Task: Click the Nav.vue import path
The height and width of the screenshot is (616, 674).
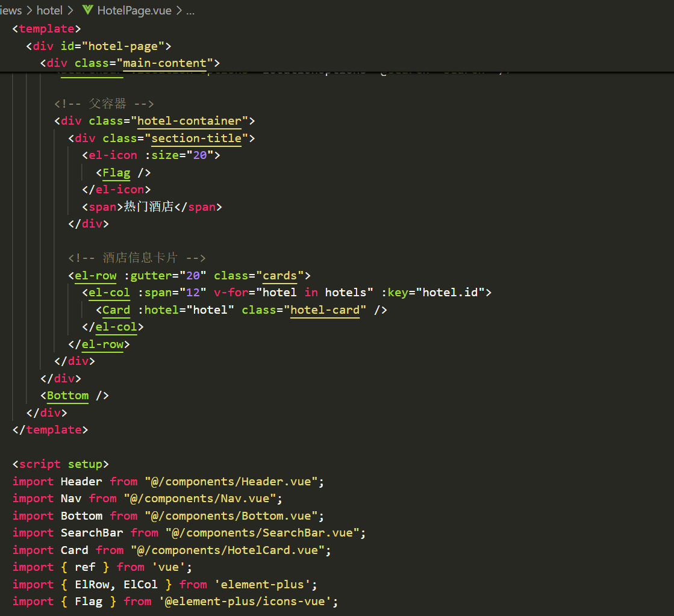Action: [200, 499]
